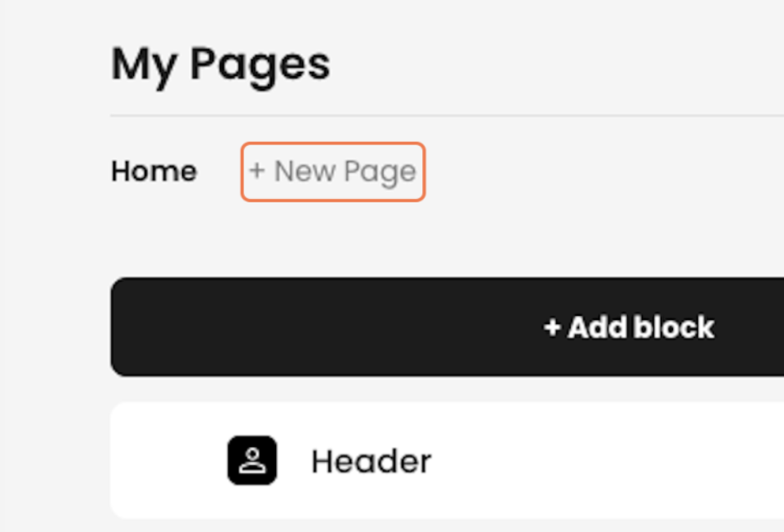This screenshot has width=784, height=532.
Task: Click the black + Add block bar
Action: 447,326
